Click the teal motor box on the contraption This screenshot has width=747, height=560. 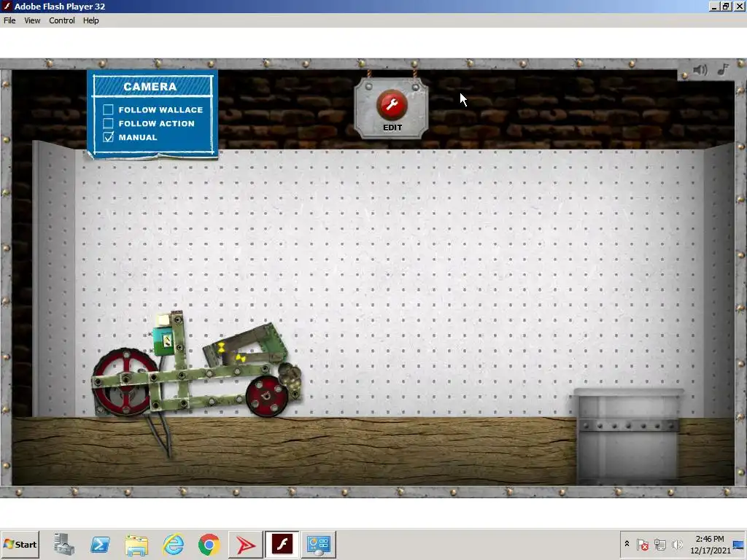tap(163, 341)
